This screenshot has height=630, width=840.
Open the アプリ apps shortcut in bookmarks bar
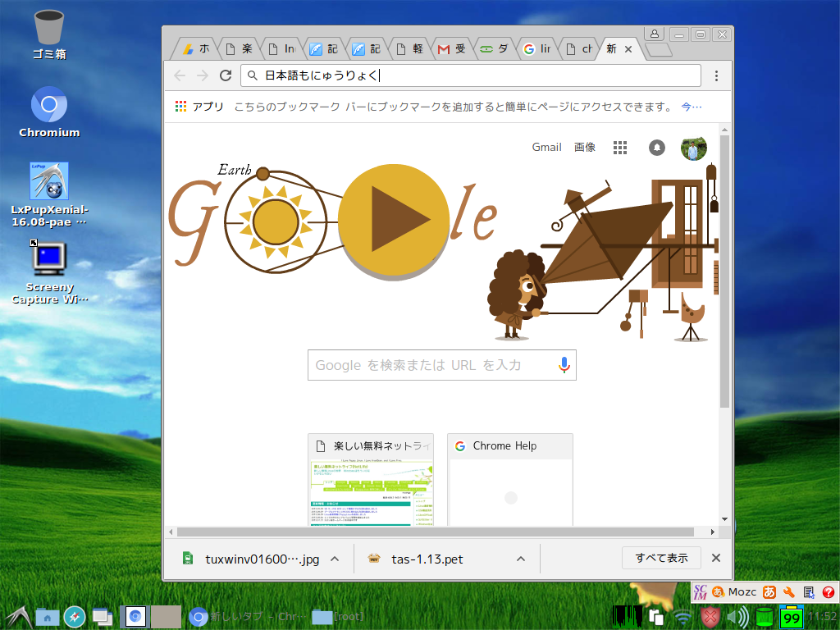(x=199, y=107)
